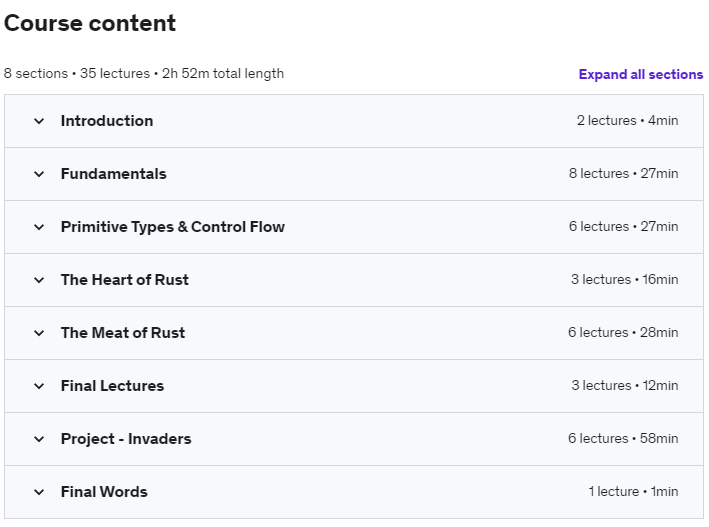The image size is (709, 527).
Task: Click chevron next to Primitive Types & Control Flow
Action: pyautogui.click(x=39, y=227)
